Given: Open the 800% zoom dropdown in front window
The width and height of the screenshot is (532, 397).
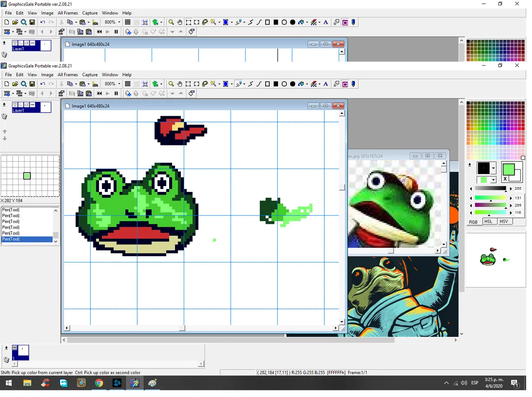Looking at the screenshot, I should click(119, 84).
